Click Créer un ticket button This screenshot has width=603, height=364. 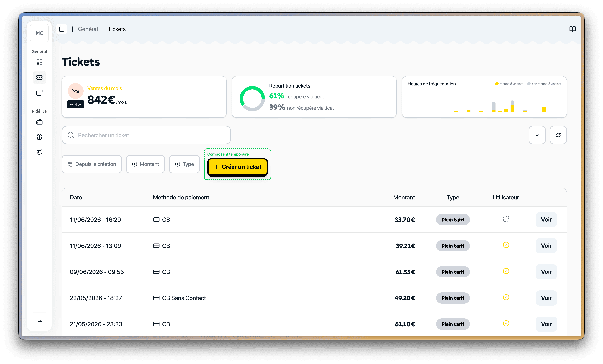tap(237, 167)
